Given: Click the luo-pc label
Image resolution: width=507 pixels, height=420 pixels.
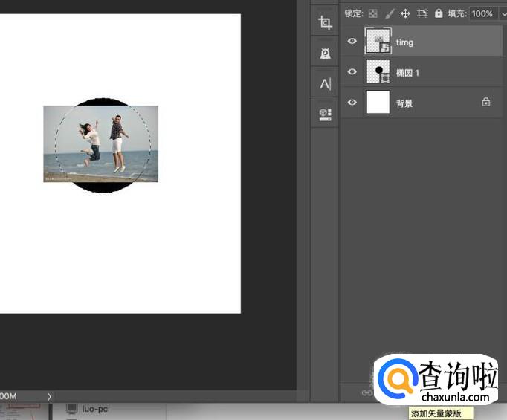Looking at the screenshot, I should [x=94, y=409].
